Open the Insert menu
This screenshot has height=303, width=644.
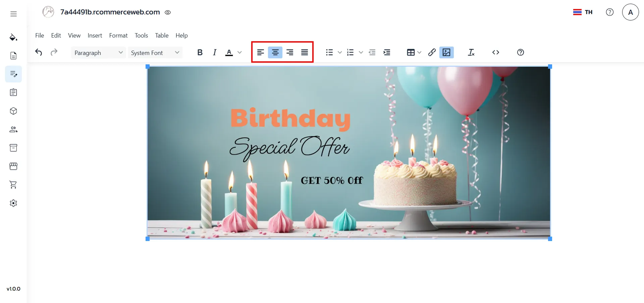click(95, 36)
